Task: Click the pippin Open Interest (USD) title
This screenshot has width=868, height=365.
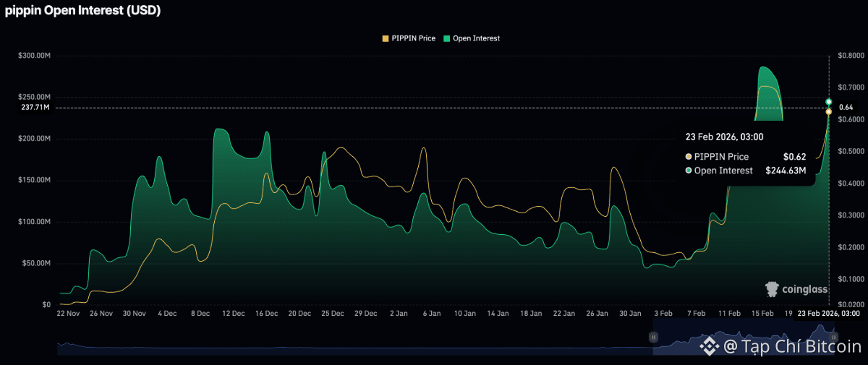Action: [x=83, y=11]
